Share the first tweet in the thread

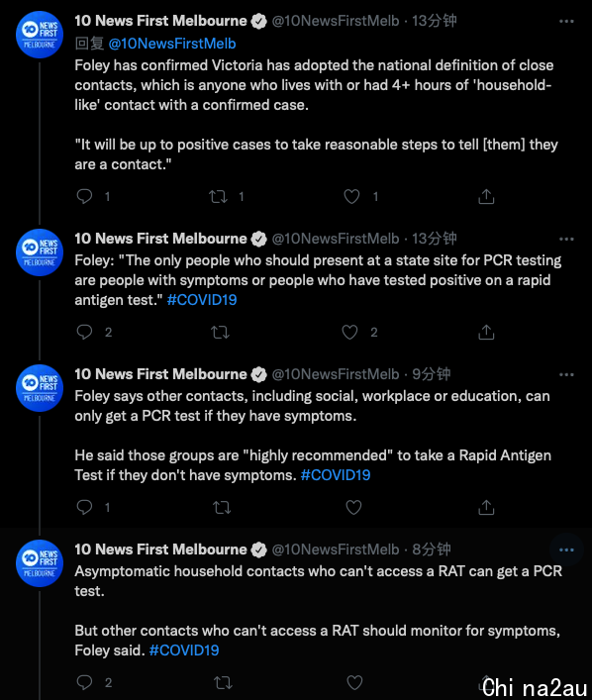(486, 196)
